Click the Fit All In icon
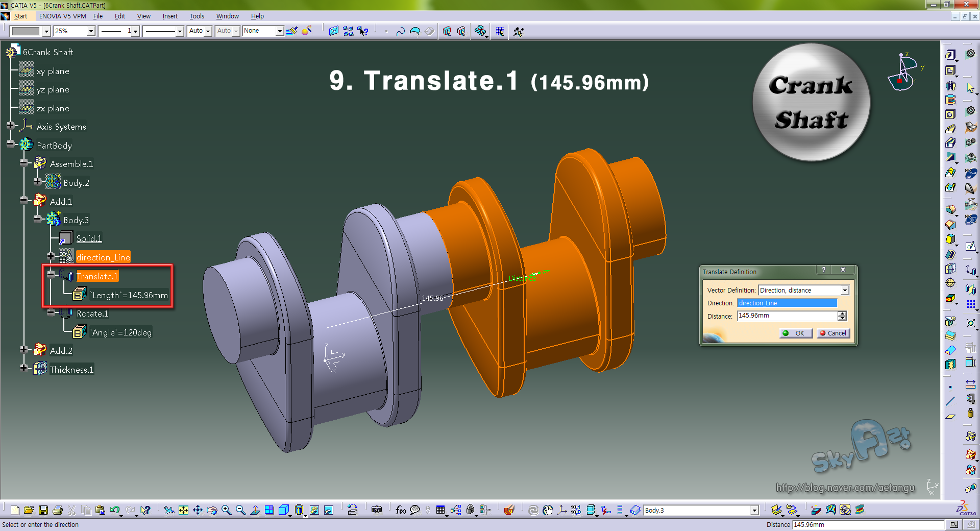 click(183, 510)
